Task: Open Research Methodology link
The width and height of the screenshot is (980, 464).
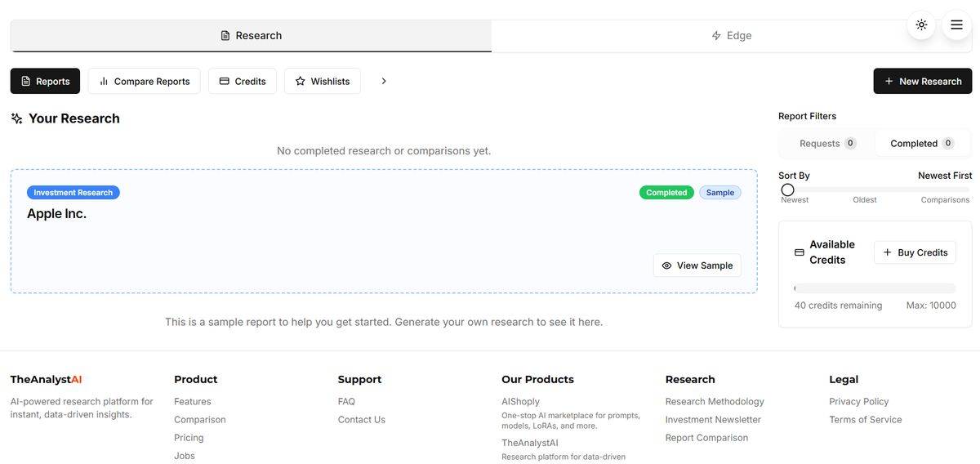Action: (715, 401)
